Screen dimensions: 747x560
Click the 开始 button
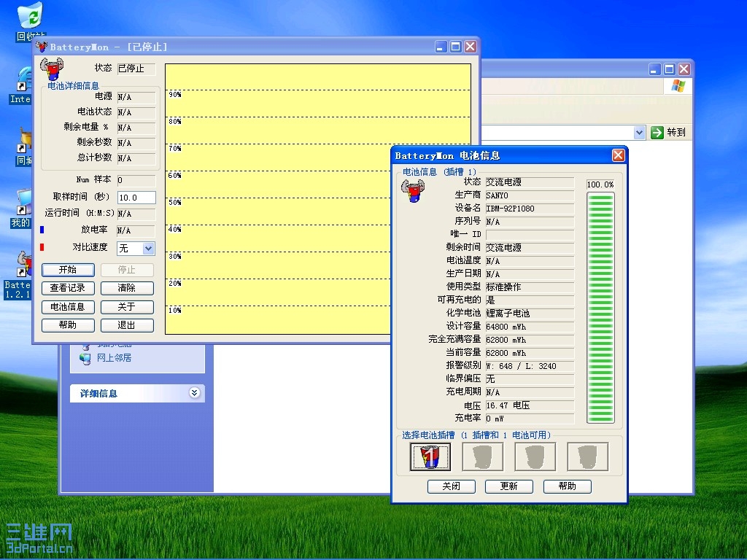point(68,270)
